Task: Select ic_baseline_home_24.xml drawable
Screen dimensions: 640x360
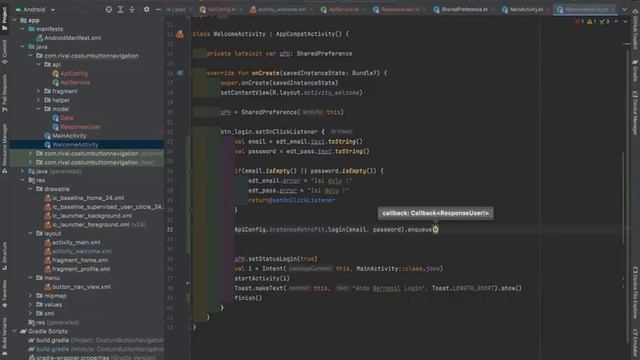Action: click(x=84, y=198)
